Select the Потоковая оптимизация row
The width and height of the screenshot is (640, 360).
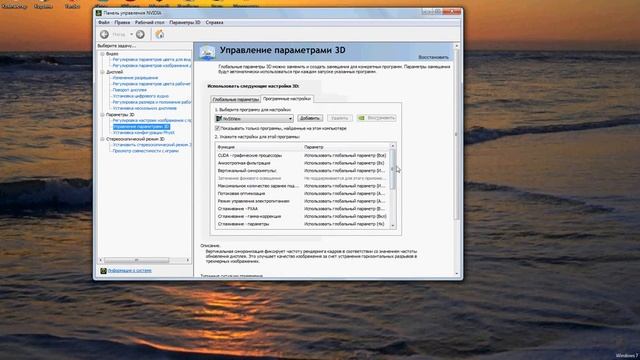click(x=302, y=193)
